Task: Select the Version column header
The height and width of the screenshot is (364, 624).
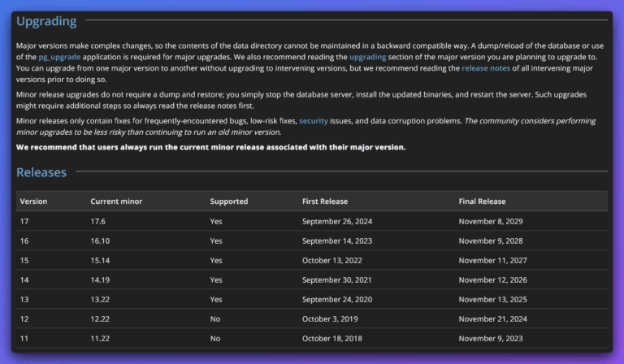Action: (x=33, y=201)
